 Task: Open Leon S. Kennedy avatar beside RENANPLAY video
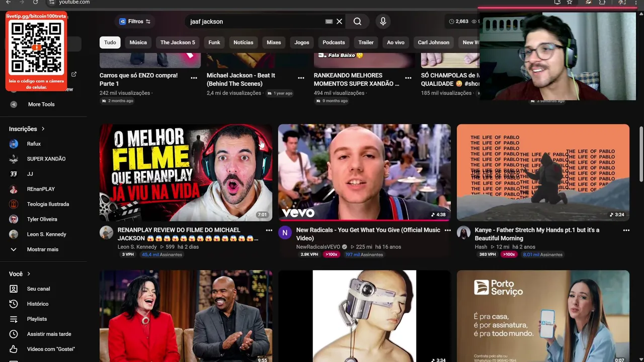tap(106, 233)
